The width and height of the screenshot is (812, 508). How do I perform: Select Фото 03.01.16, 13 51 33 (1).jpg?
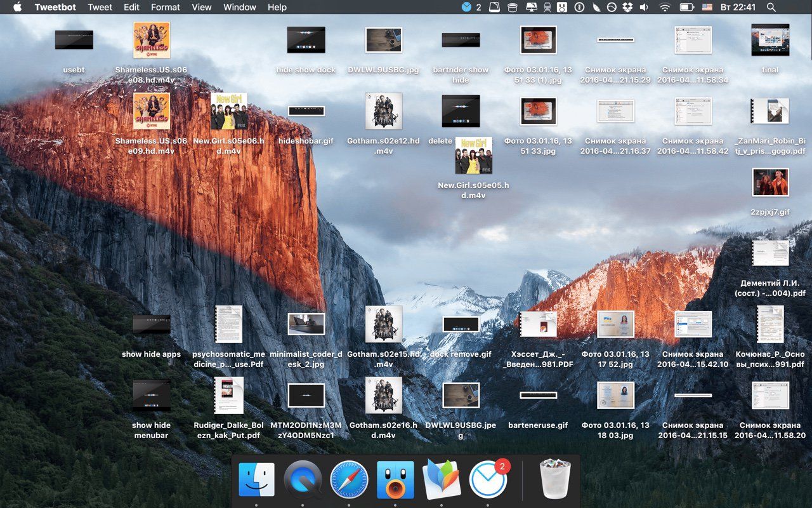(539, 40)
